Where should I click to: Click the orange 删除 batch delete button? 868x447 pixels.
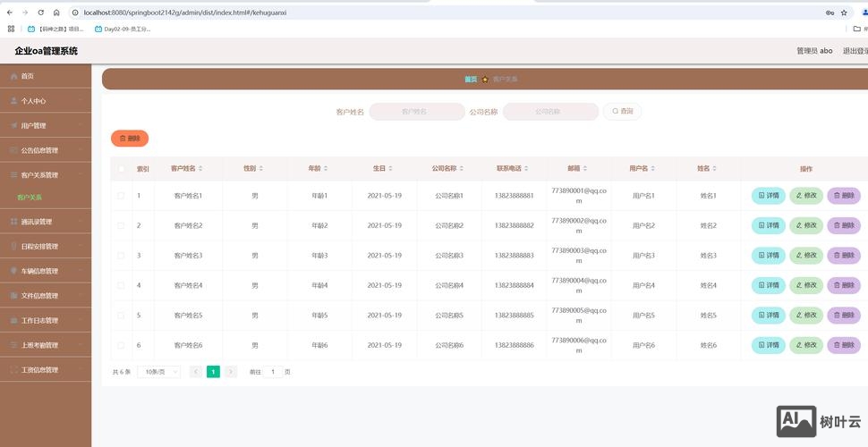[130, 139]
